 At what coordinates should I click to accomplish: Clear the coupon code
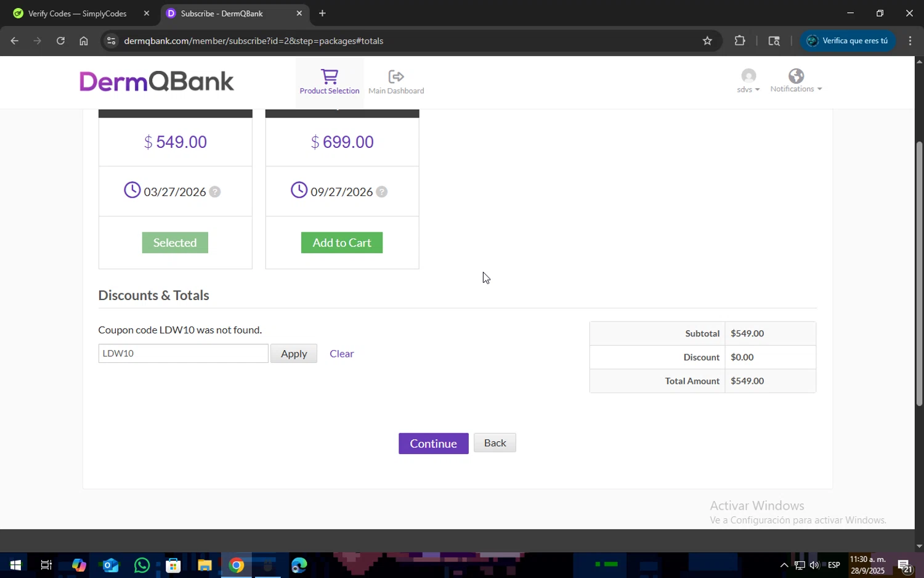tap(342, 354)
